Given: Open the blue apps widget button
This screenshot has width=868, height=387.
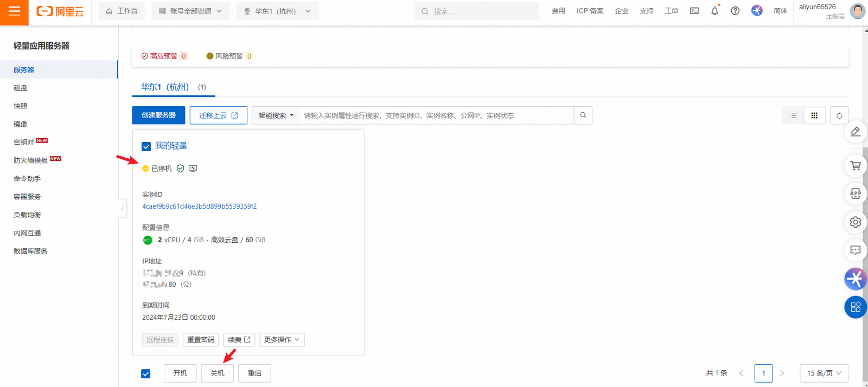Looking at the screenshot, I should pyautogui.click(x=856, y=307).
